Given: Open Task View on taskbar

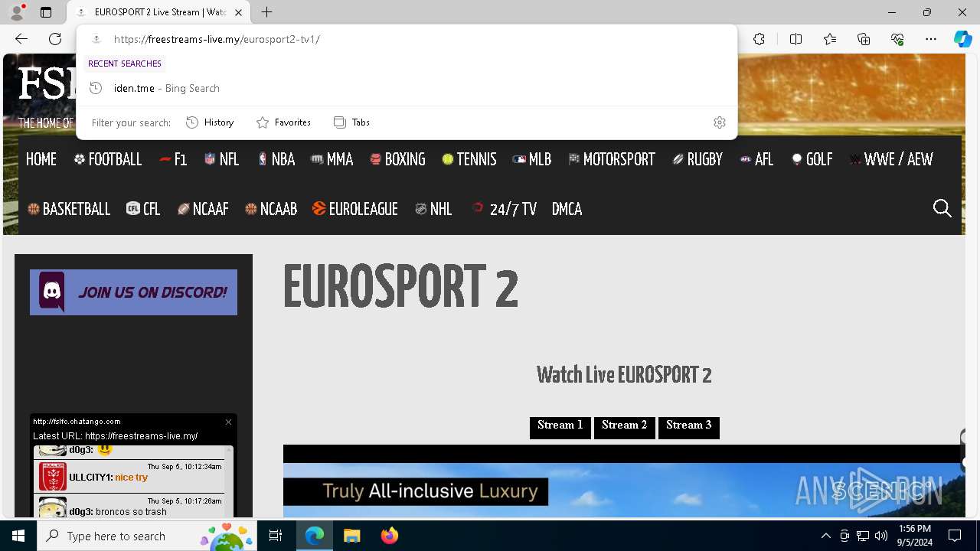Looking at the screenshot, I should pyautogui.click(x=276, y=536).
